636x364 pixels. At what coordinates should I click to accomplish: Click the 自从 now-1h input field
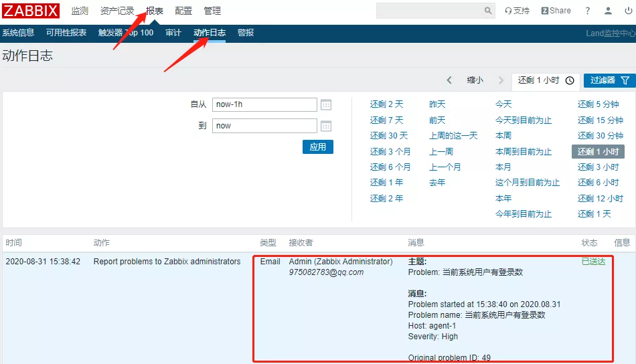coord(264,104)
